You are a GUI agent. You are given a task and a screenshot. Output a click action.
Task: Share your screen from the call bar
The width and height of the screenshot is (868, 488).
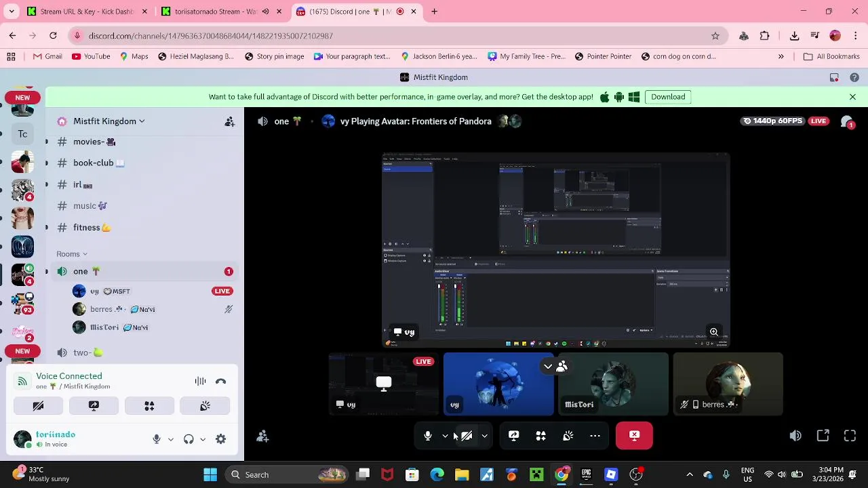(513, 436)
